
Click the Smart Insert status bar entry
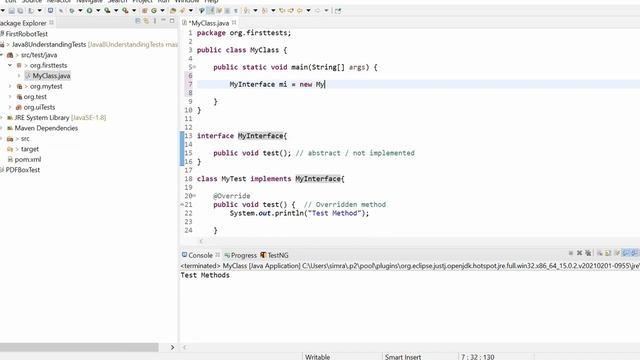point(403,357)
